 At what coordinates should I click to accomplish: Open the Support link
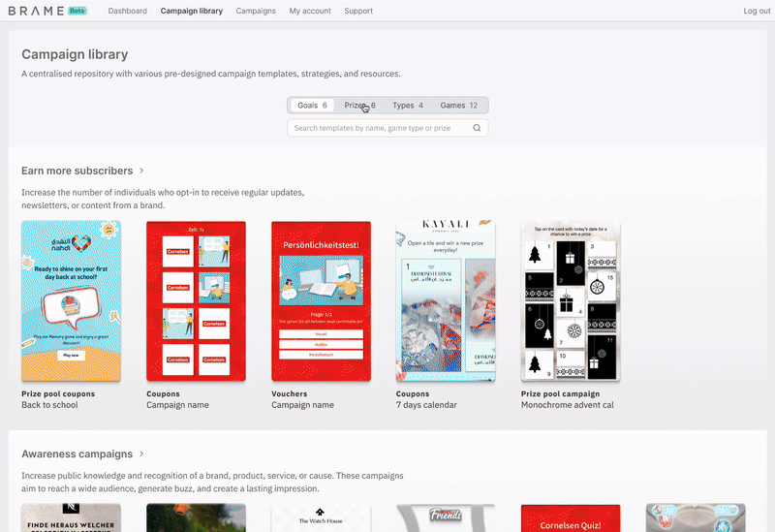(x=358, y=11)
